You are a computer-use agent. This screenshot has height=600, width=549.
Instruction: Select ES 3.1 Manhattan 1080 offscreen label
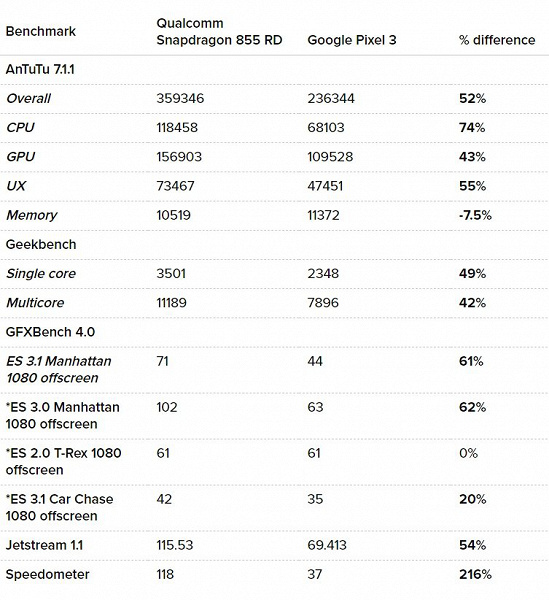pyautogui.click(x=59, y=370)
